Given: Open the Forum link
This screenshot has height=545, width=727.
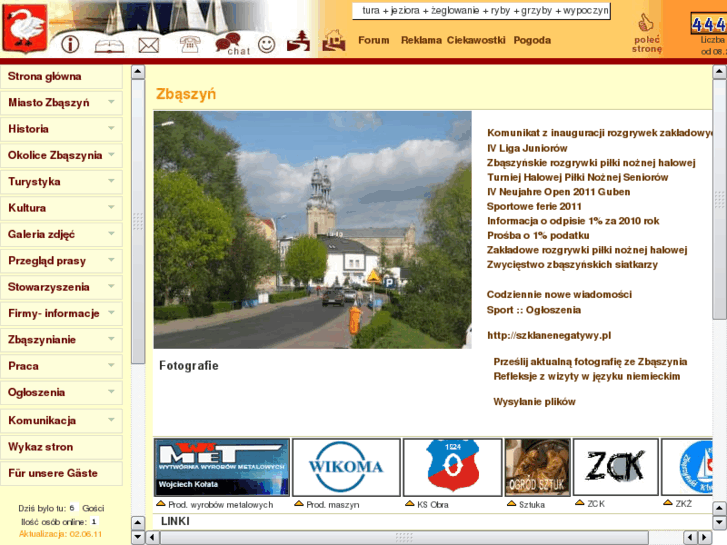Looking at the screenshot, I should pos(374,40).
